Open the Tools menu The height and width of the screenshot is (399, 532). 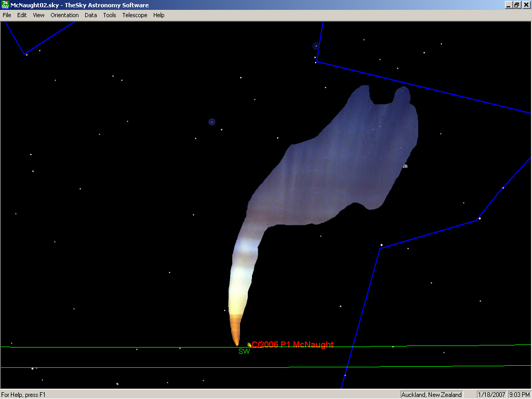pyautogui.click(x=110, y=15)
